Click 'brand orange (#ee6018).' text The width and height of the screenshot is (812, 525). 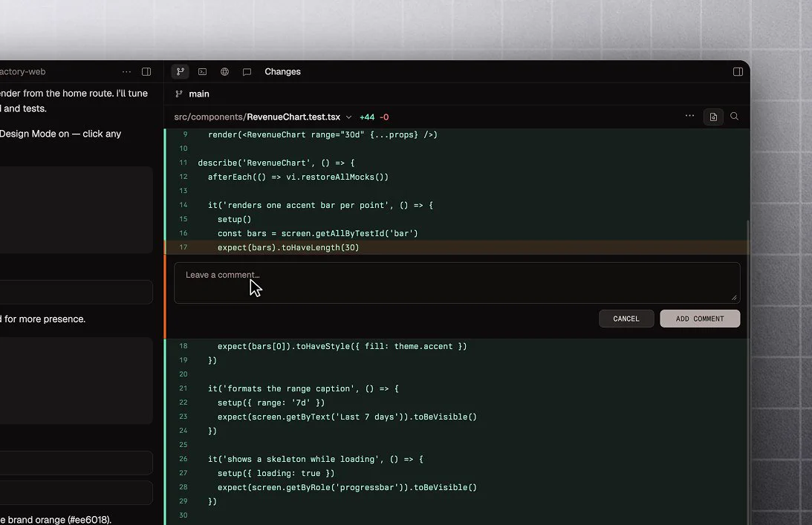(59, 519)
